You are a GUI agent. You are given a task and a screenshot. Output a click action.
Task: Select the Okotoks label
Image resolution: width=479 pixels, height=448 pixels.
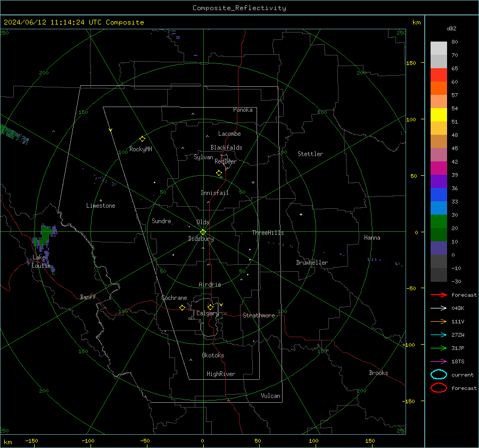(213, 355)
